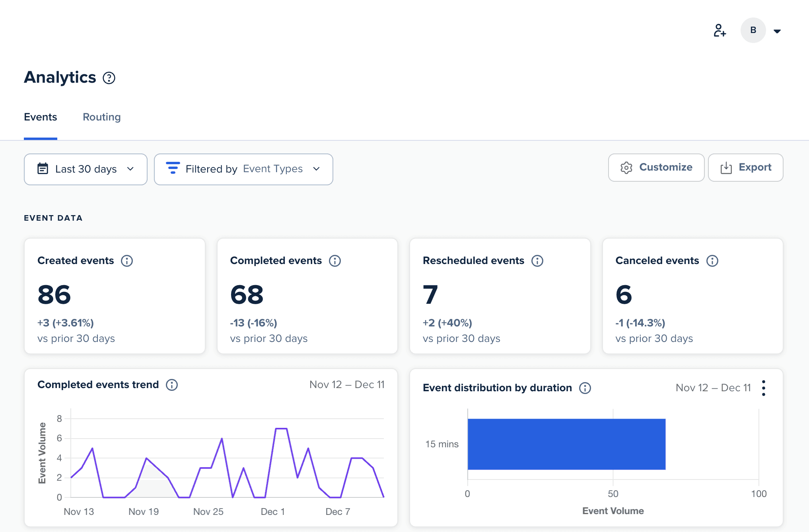Click the Export button
This screenshot has height=532, width=809.
[x=745, y=167]
